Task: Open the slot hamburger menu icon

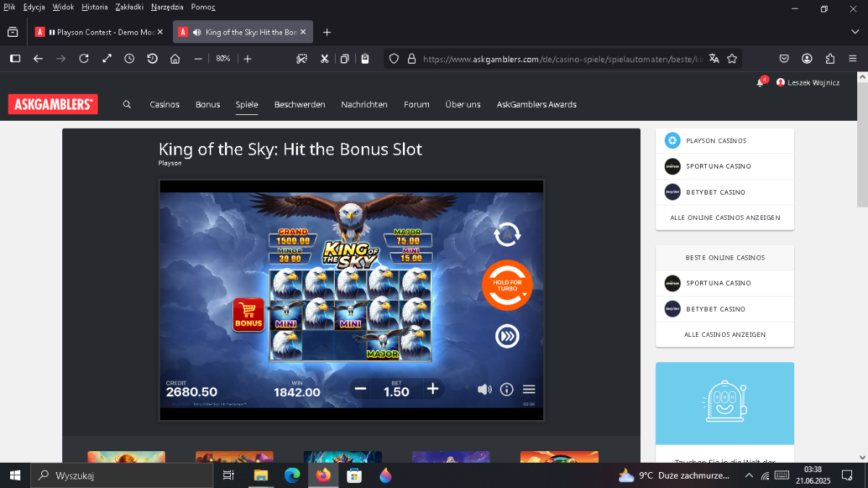Action: click(529, 389)
